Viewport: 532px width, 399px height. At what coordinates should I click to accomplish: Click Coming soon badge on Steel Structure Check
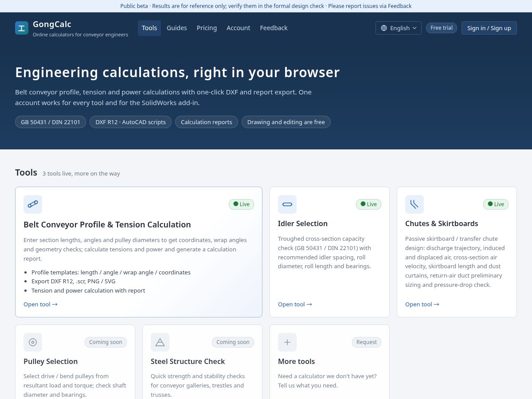tap(233, 342)
